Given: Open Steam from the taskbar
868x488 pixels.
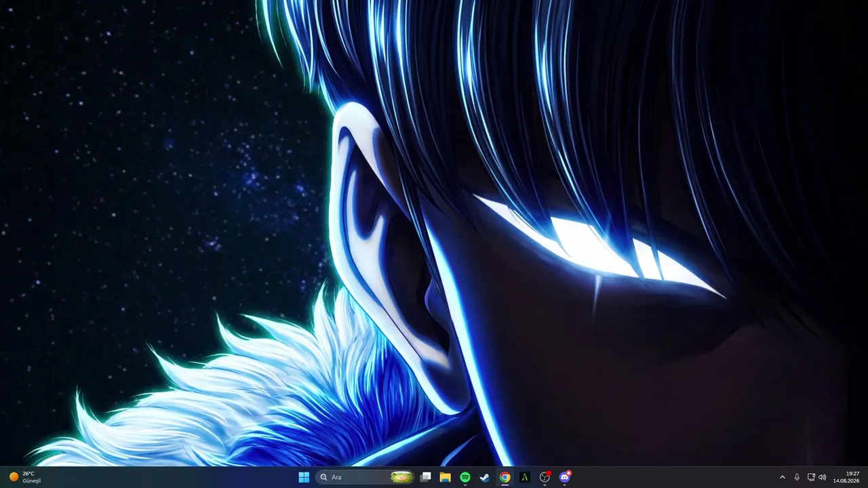Looking at the screenshot, I should coord(485,477).
